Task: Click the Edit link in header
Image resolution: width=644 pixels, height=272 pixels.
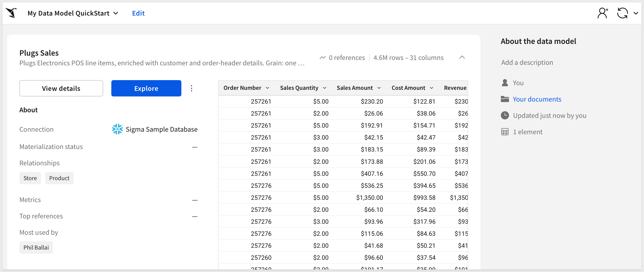Action: click(138, 13)
